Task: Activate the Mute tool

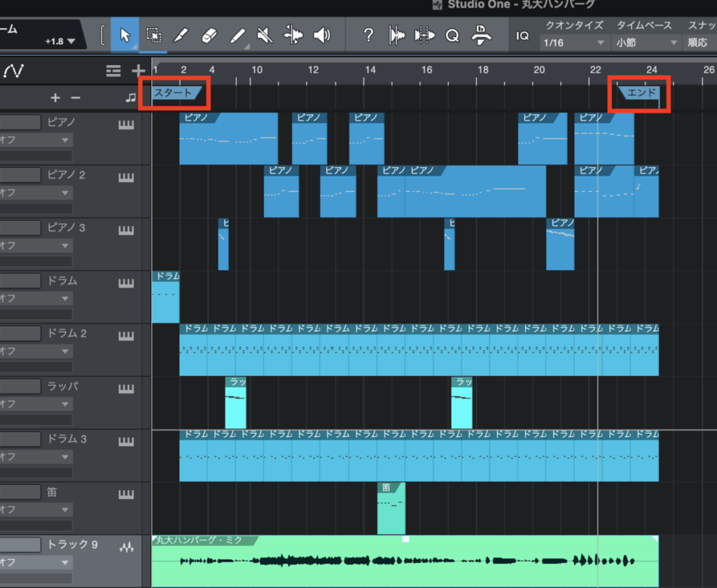Action: click(x=265, y=34)
